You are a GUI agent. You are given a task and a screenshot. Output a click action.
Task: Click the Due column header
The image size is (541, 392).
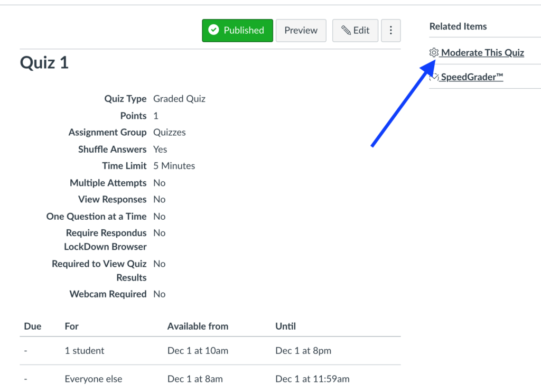click(x=33, y=326)
